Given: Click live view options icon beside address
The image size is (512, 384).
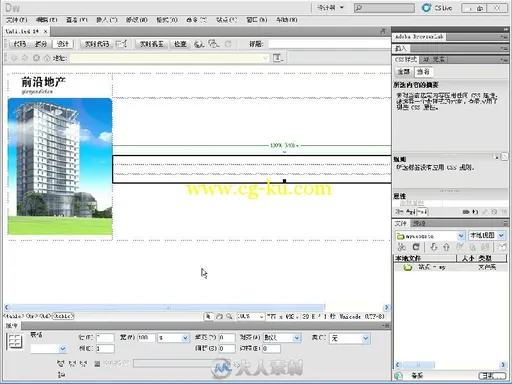Looking at the screenshot, I should pyautogui.click(x=278, y=58).
